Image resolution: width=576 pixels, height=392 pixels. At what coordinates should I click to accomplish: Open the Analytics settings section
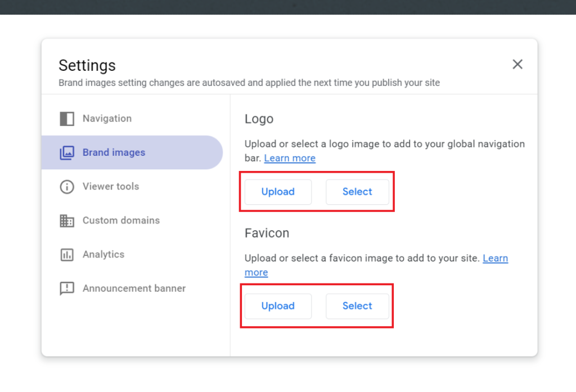(x=103, y=254)
